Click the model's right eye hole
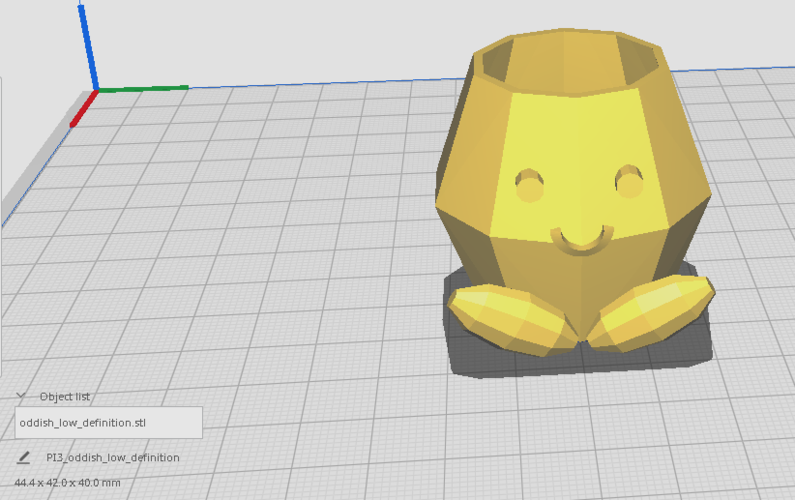795x500 pixels. (629, 182)
